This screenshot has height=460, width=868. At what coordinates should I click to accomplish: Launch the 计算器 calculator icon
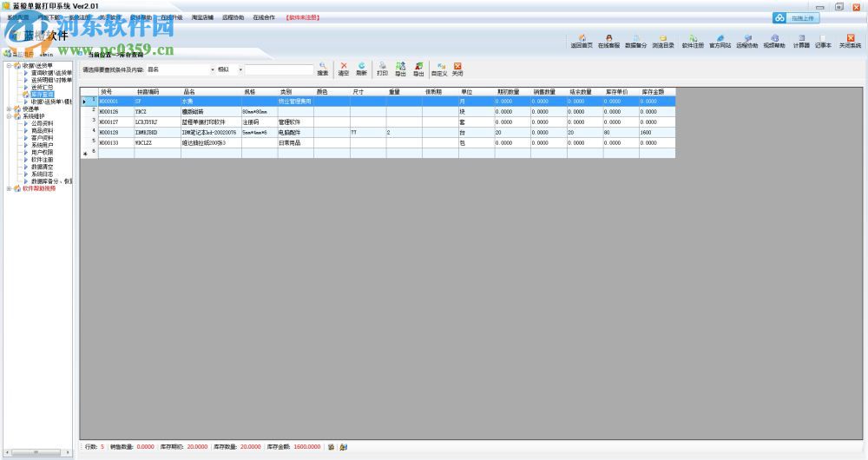pos(801,42)
